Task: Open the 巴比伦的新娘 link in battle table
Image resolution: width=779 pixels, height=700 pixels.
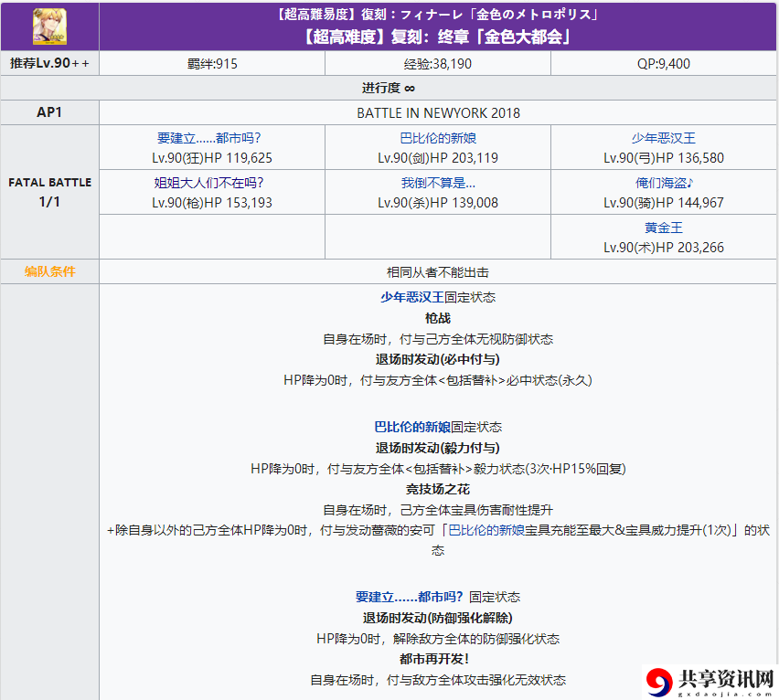Action: pos(438,138)
